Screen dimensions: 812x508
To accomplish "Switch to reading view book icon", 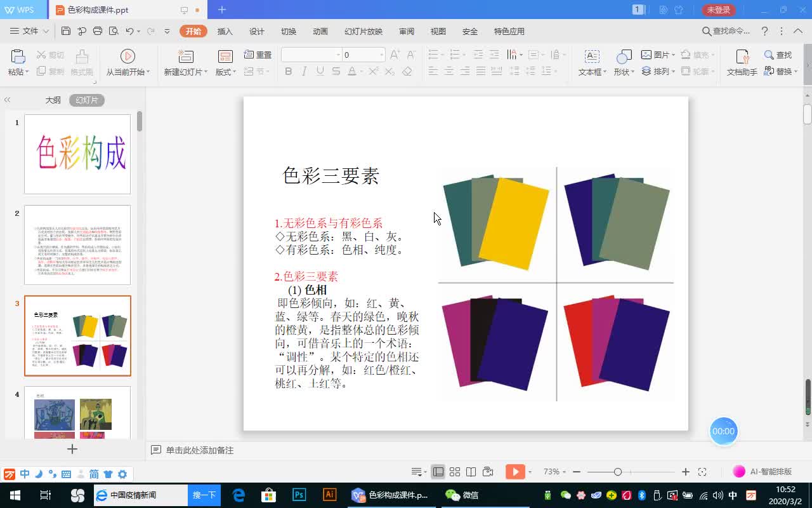I will (x=471, y=472).
